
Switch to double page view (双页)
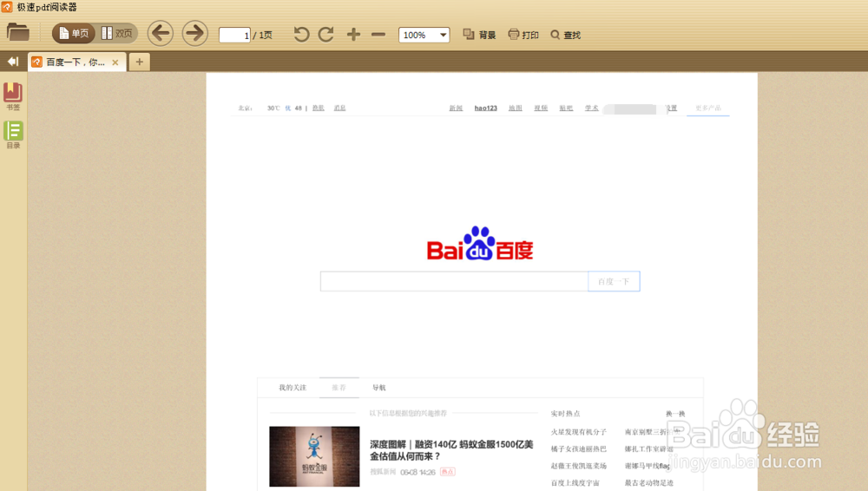pos(117,34)
